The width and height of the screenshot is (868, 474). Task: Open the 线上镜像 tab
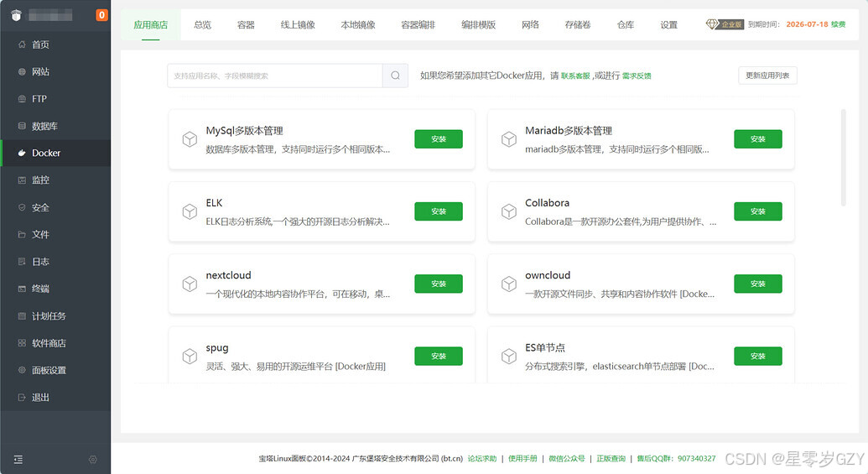[298, 24]
